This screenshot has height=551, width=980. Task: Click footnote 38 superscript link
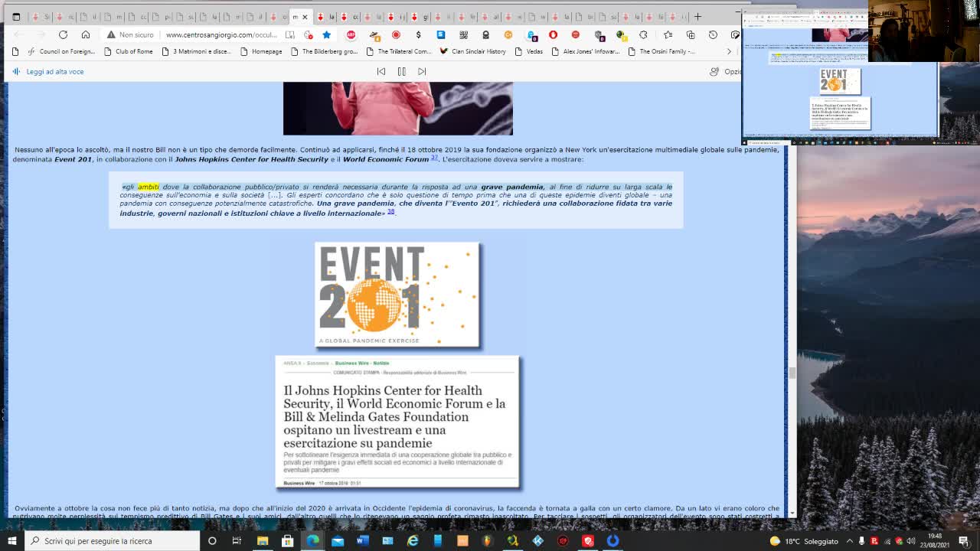tap(390, 211)
